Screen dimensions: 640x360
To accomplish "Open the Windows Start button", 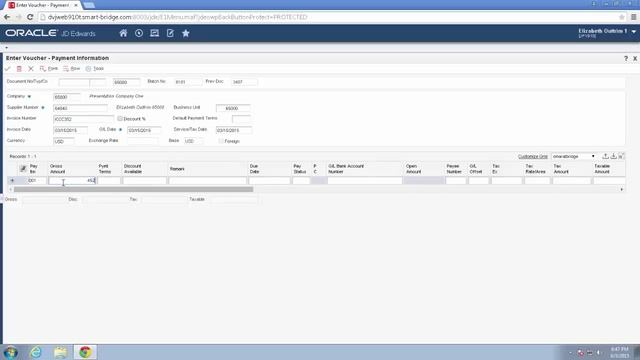I will 10,352.
